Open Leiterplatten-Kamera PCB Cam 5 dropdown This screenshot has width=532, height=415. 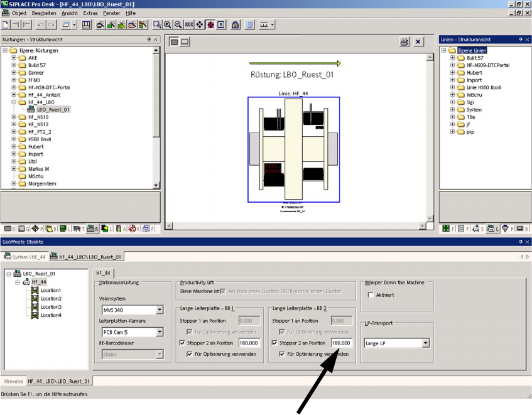coord(160,332)
